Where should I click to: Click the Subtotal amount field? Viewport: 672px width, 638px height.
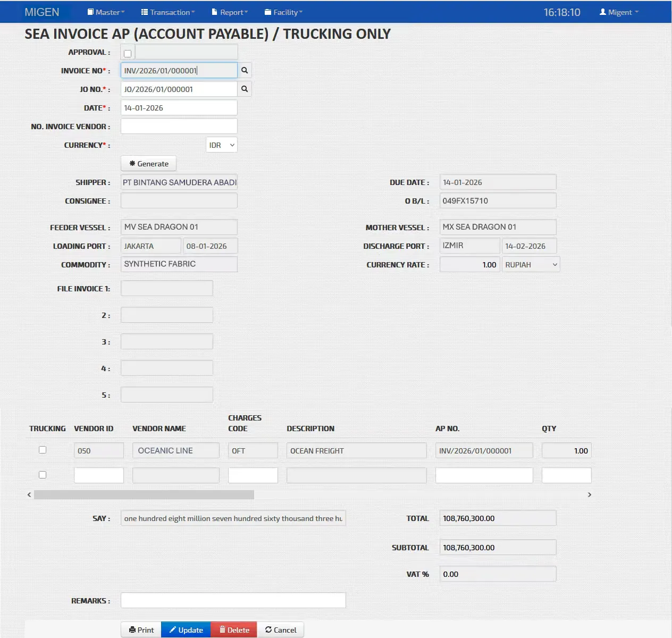498,547
